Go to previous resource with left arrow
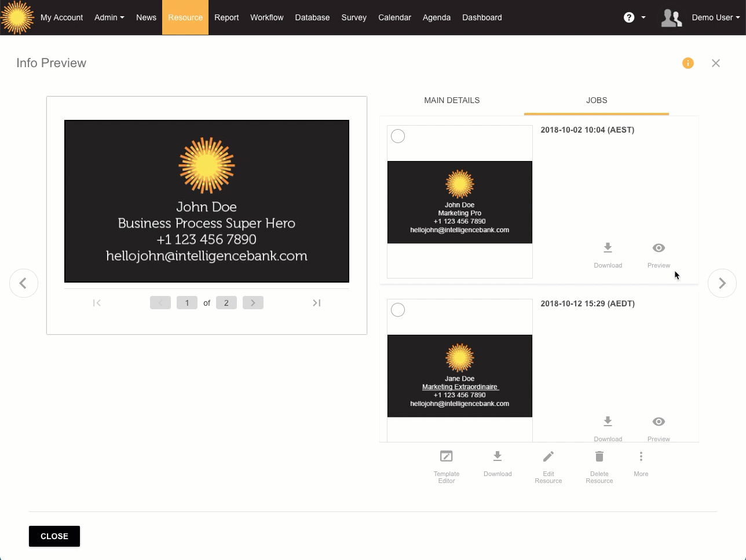The width and height of the screenshot is (746, 560). (24, 283)
